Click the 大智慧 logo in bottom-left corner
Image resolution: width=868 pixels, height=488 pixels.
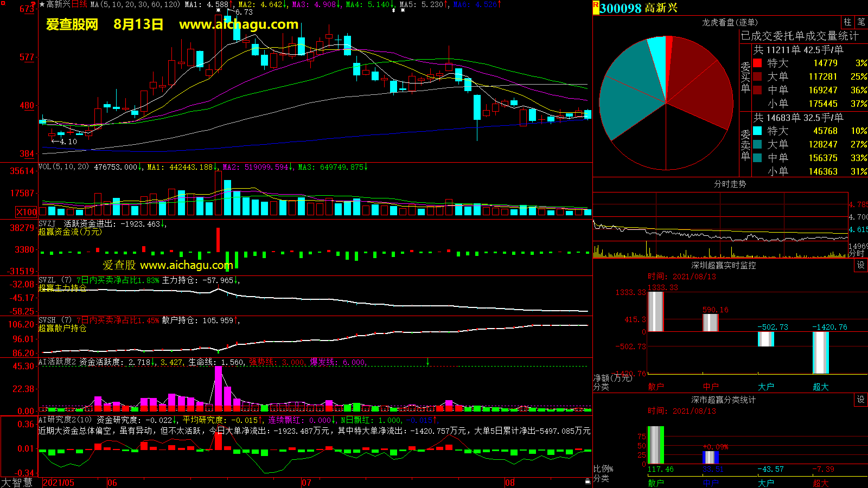pos(17,483)
